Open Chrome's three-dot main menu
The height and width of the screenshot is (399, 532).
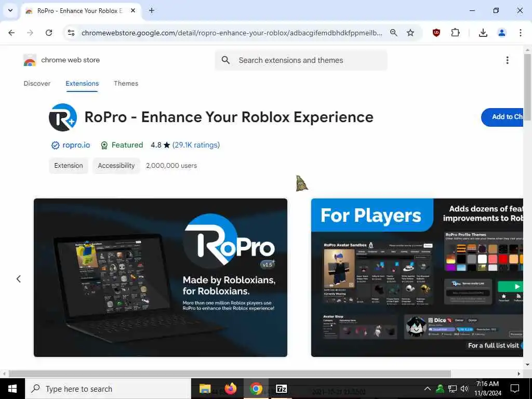pos(521,33)
